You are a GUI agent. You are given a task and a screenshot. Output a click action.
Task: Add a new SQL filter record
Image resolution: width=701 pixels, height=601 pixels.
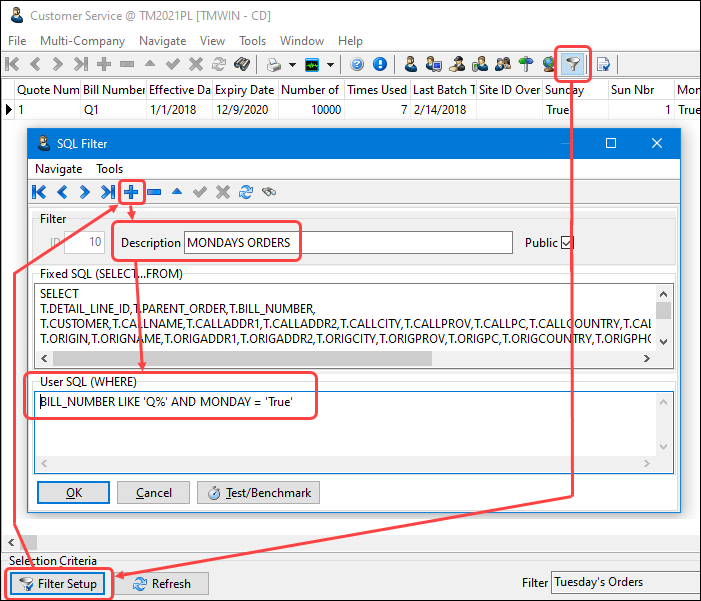(x=131, y=192)
